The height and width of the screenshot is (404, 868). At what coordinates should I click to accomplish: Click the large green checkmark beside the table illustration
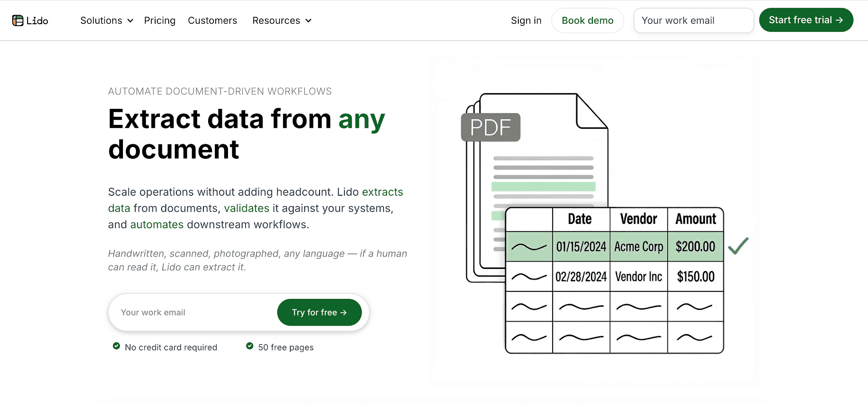(x=738, y=246)
